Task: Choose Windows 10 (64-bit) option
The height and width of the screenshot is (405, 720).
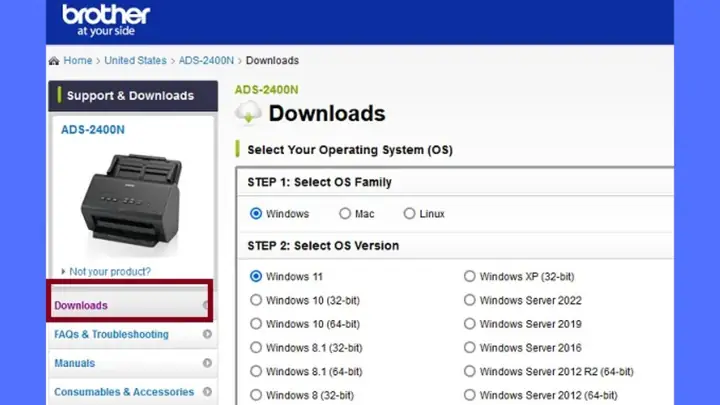Action: click(256, 324)
